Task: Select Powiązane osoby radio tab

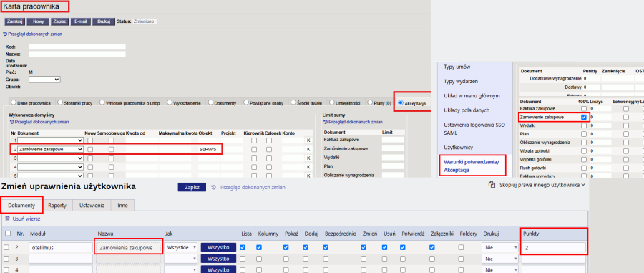Action: (x=245, y=102)
